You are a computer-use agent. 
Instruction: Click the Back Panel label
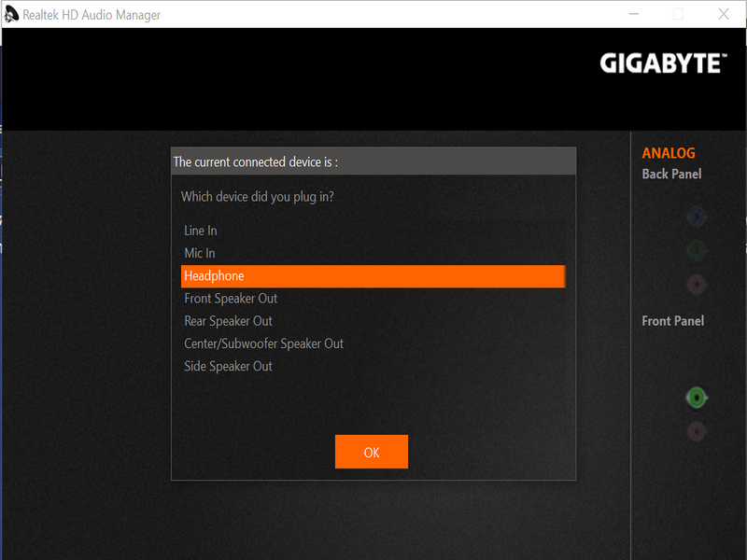671,174
